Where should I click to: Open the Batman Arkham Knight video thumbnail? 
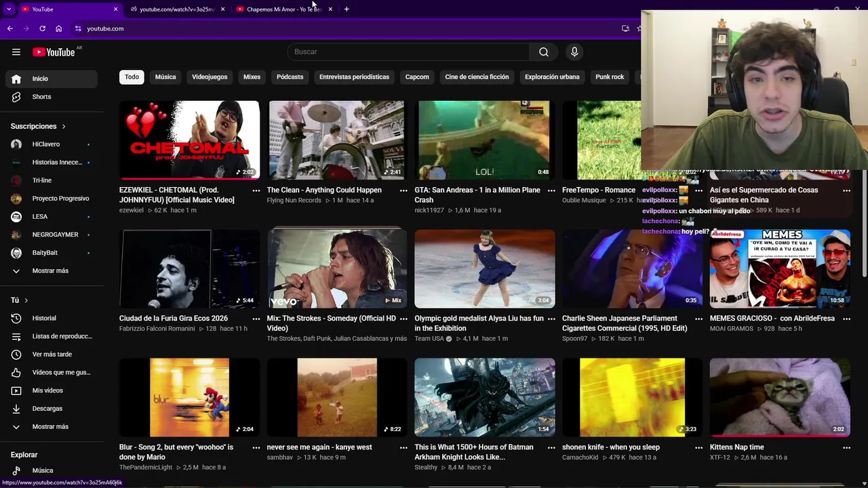click(484, 397)
